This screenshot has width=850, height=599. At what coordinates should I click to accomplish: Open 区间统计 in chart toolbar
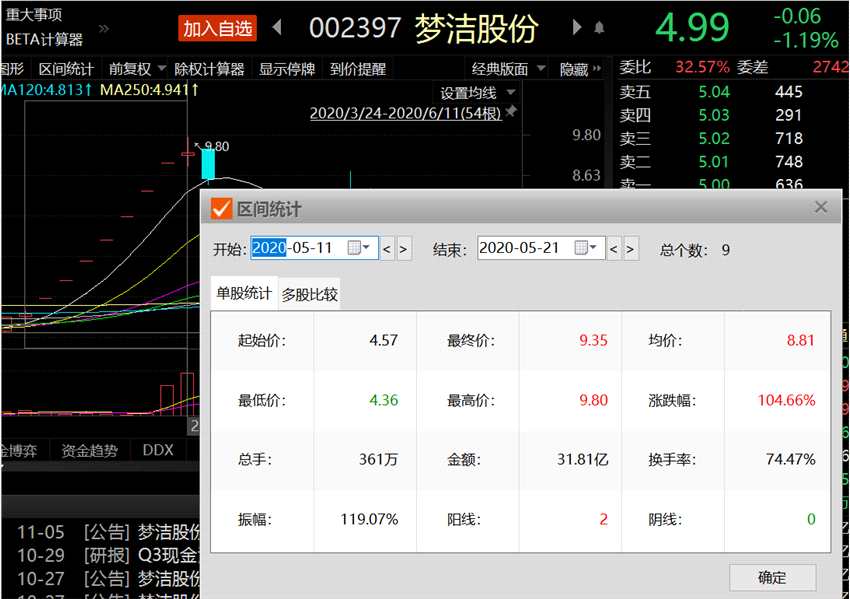click(x=66, y=69)
